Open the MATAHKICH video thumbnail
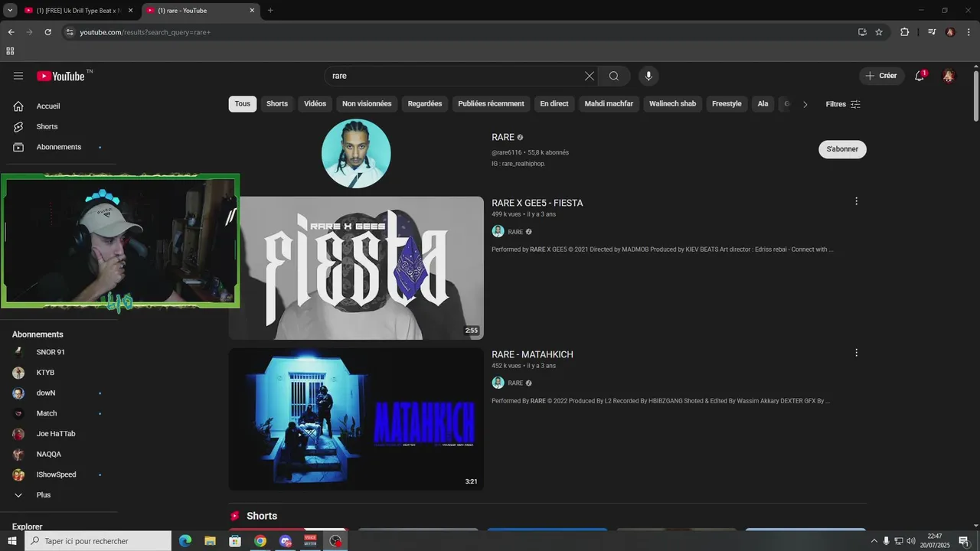Screen dimensions: 980x551 click(356, 419)
